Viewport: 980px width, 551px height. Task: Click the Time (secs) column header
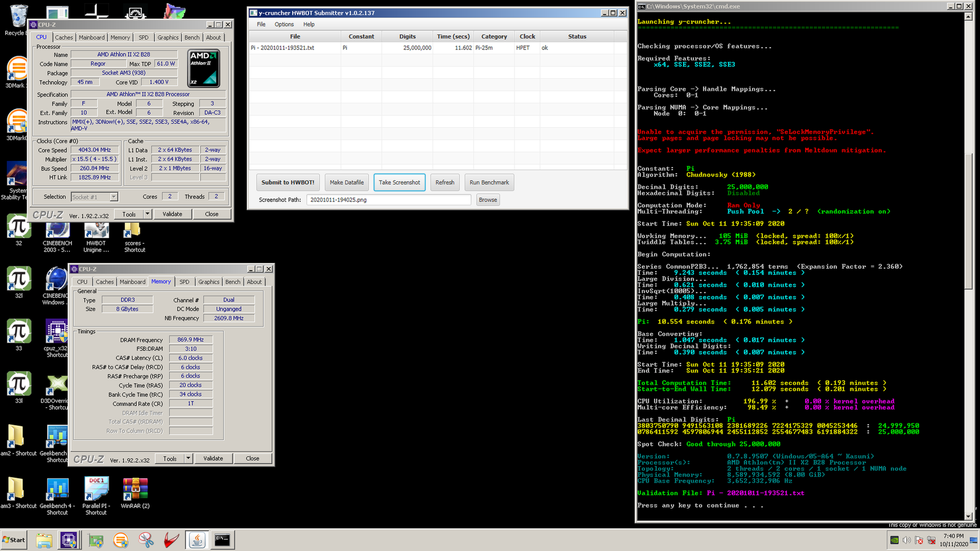(x=453, y=37)
